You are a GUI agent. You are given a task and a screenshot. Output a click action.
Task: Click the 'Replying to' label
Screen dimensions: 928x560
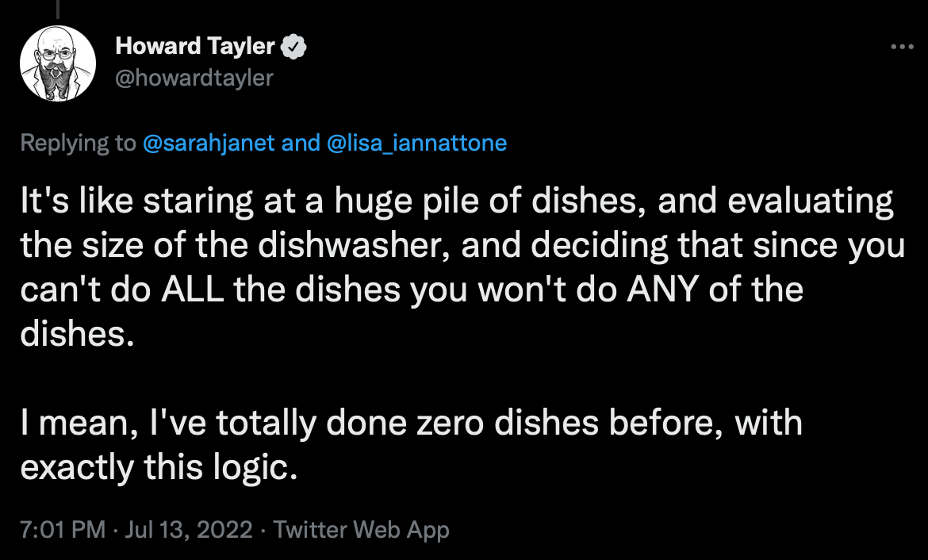pyautogui.click(x=78, y=143)
